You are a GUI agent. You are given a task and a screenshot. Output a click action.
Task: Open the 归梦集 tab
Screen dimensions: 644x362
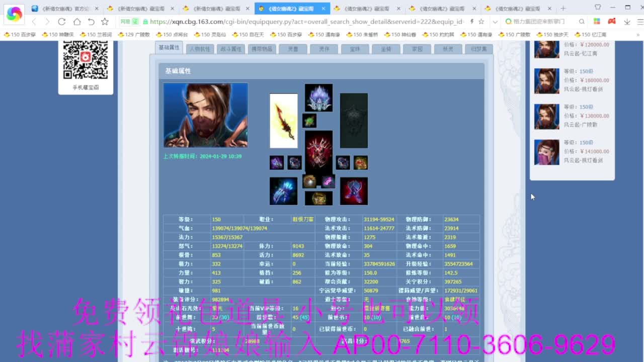tap(478, 49)
